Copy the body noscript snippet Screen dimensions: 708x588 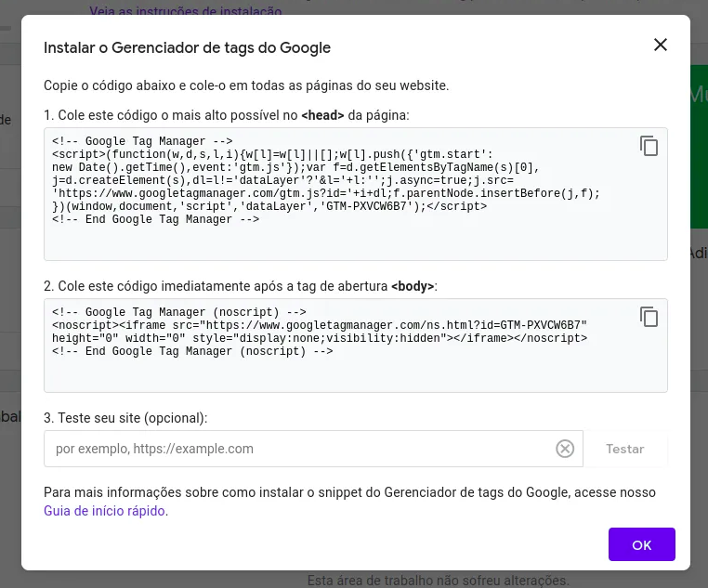click(649, 317)
